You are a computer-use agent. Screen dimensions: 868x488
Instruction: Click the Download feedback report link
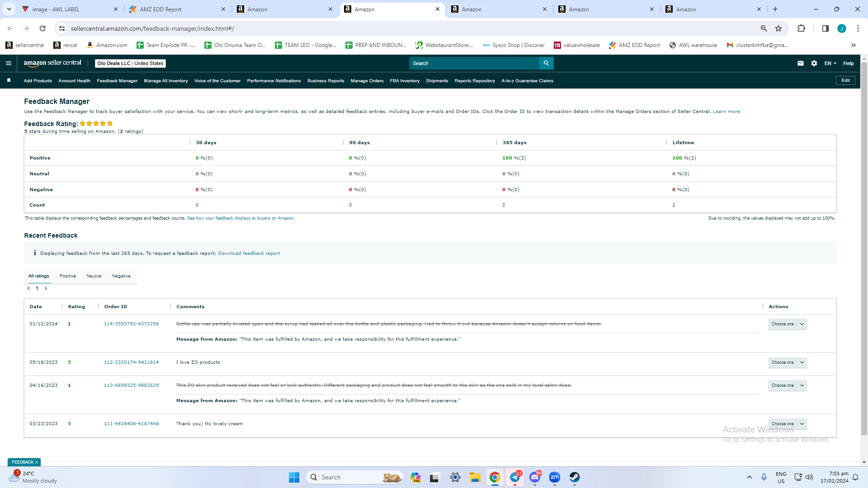(249, 253)
